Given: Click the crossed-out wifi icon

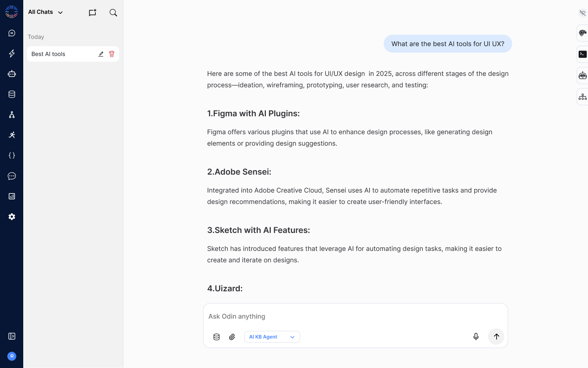Looking at the screenshot, I should [583, 13].
